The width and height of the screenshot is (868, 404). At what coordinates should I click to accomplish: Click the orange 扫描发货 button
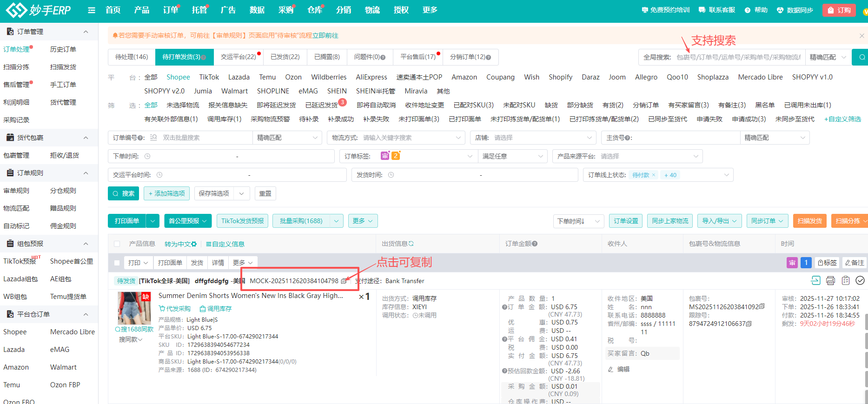click(810, 221)
